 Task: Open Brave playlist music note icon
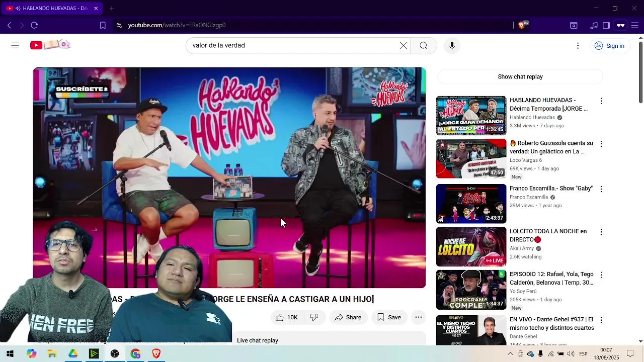pos(594,25)
